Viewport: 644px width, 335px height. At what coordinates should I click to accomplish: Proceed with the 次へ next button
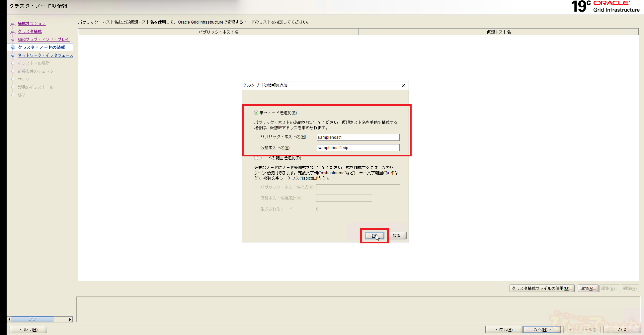pos(542,330)
